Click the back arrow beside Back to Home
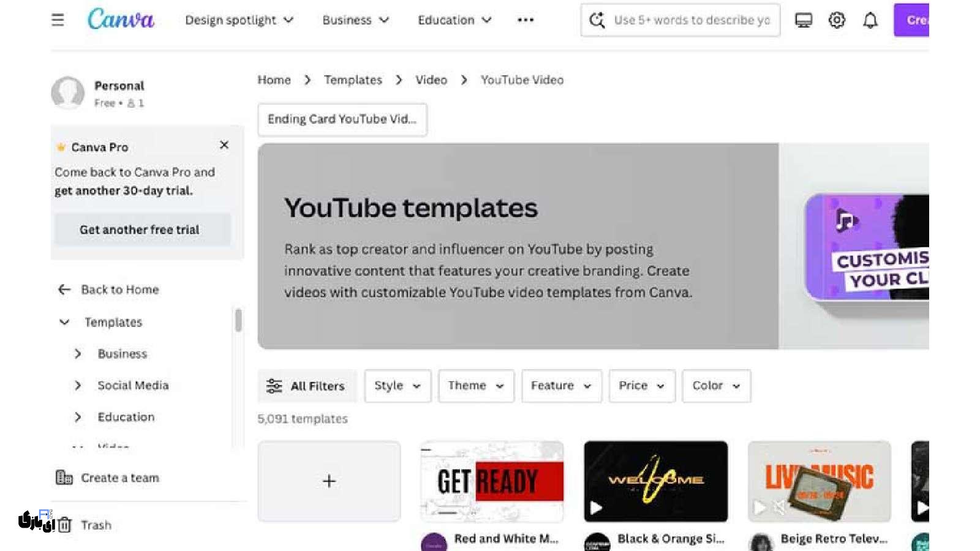This screenshot has width=980, height=551. (x=64, y=290)
